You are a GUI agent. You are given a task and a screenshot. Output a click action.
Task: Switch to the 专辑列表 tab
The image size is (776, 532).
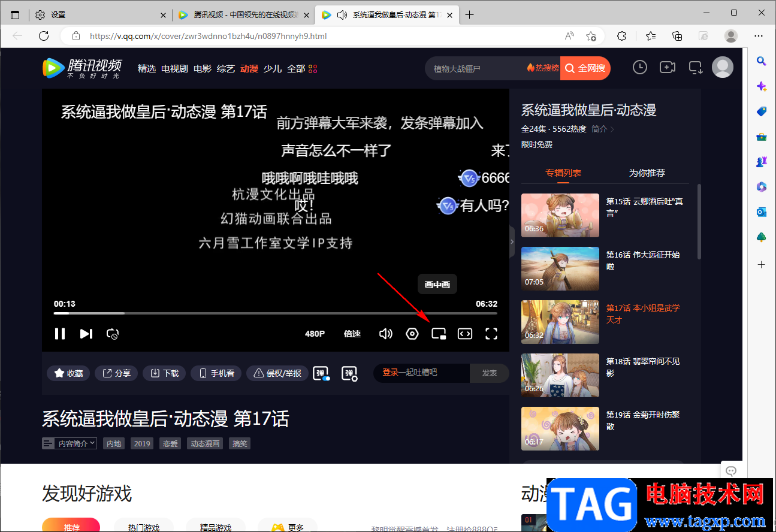tap(563, 173)
